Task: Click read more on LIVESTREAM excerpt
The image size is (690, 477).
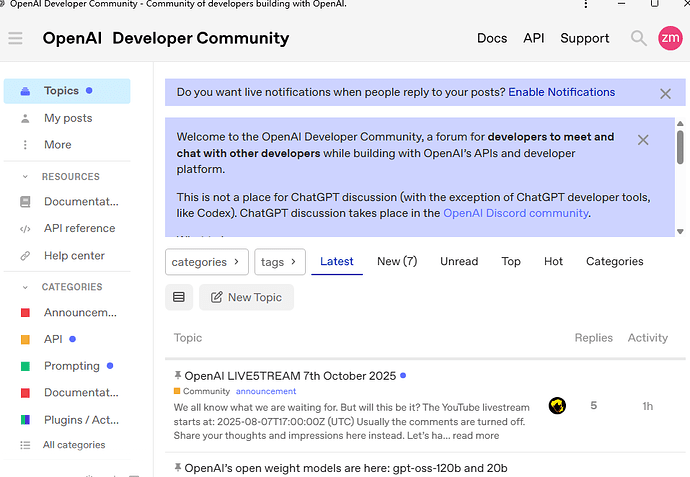Action: [476, 436]
